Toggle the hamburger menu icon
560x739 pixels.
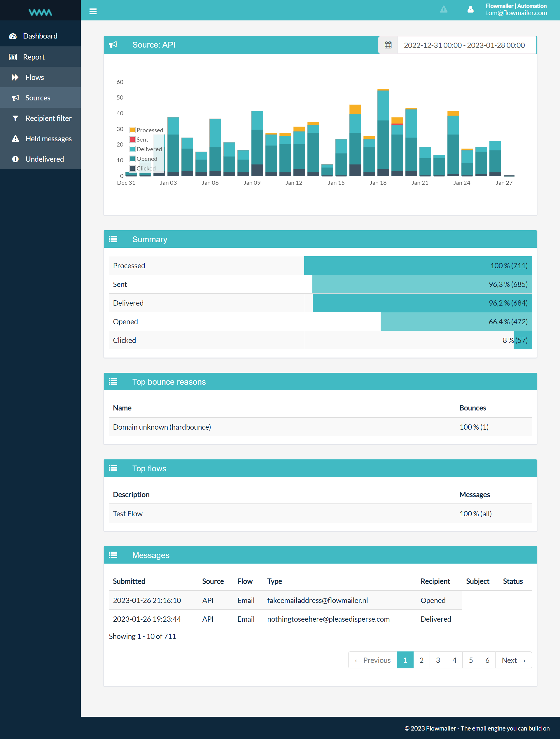click(93, 11)
